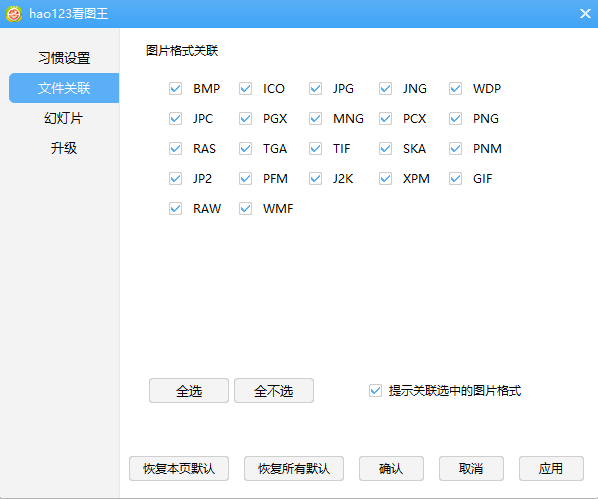Disable the GIF format association
Viewport: 598px width, 499px height.
coord(455,179)
